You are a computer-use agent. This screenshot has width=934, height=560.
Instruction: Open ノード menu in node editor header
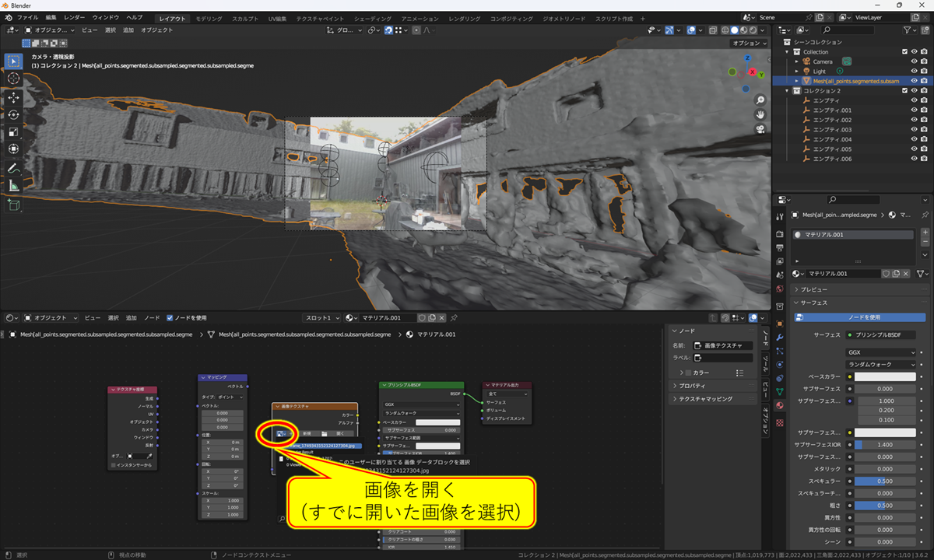pos(152,318)
